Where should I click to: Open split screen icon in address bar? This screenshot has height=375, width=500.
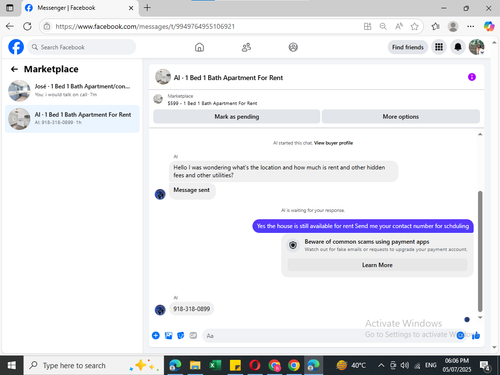tap(367, 26)
